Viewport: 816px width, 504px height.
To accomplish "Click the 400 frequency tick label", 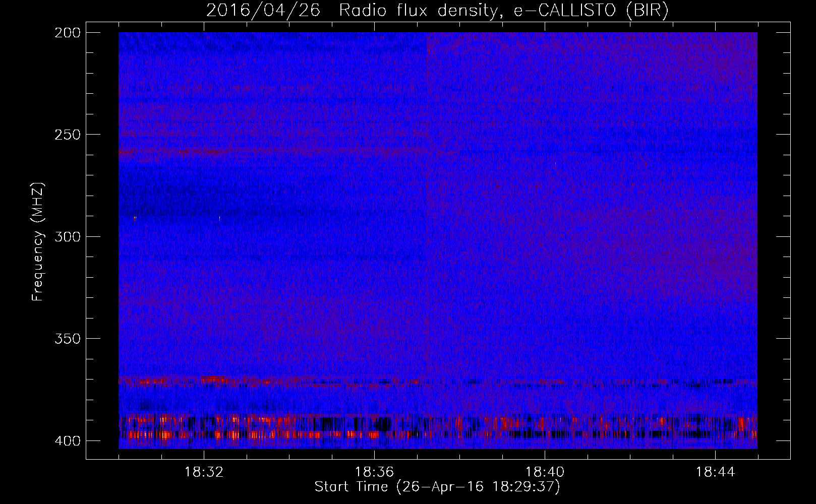I will pos(67,441).
